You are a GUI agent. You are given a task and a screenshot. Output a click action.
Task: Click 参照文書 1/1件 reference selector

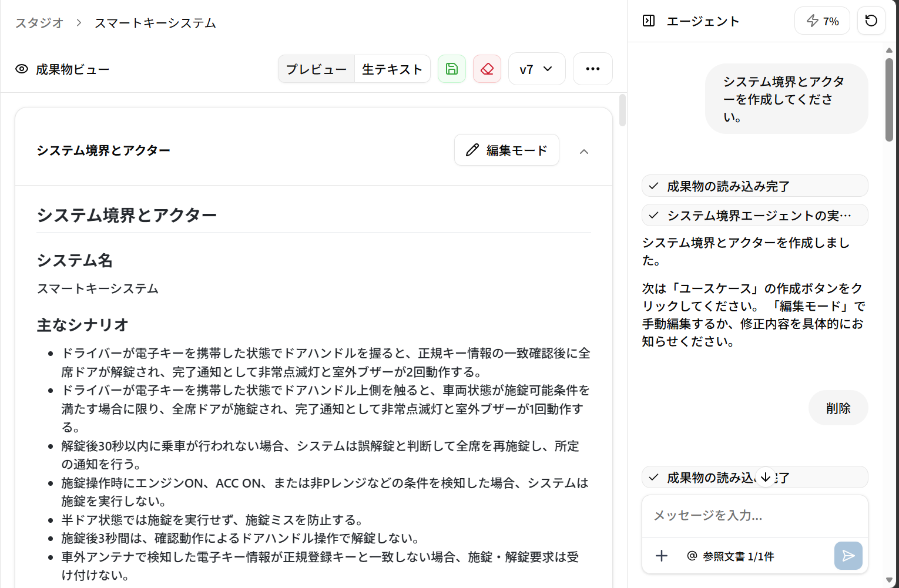click(x=730, y=556)
